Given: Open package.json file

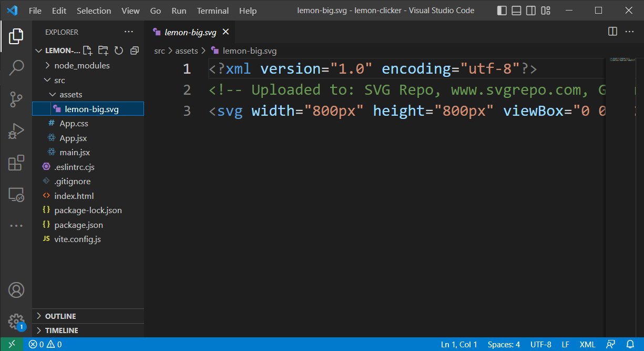Looking at the screenshot, I should [88, 225].
